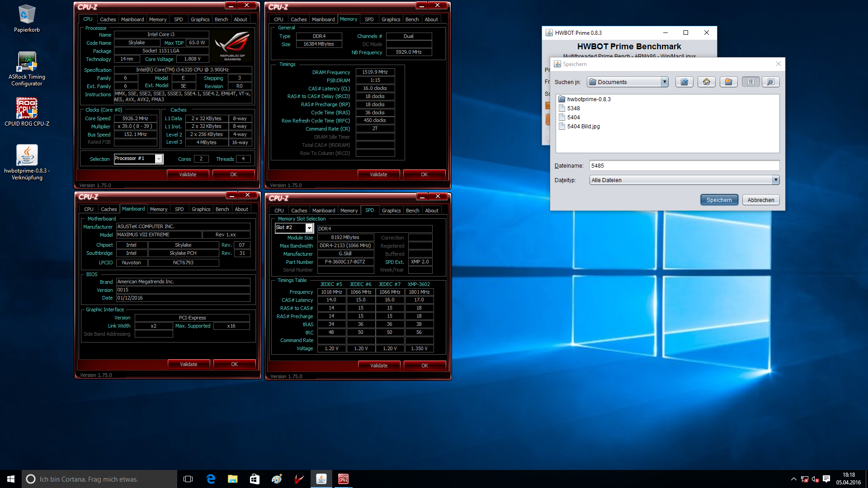This screenshot has height=488, width=868.
Task: Open ASRock Timing Configurator desktop icon
Action: tap(27, 69)
